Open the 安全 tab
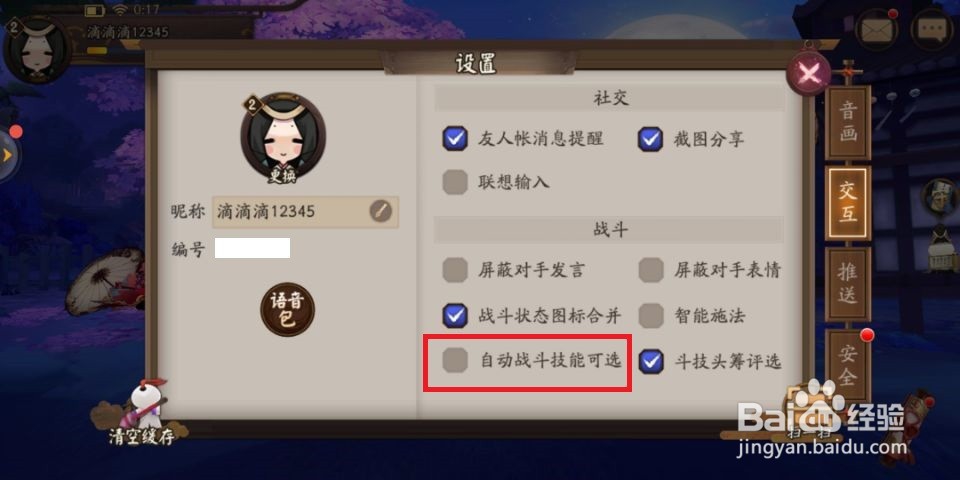The height and width of the screenshot is (480, 960). pos(848,365)
